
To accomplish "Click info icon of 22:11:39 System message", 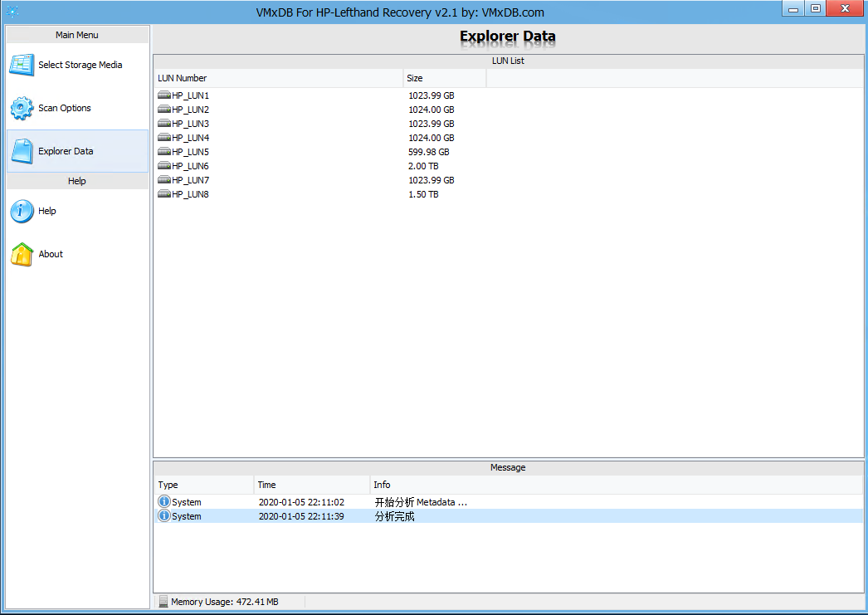I will 163,516.
